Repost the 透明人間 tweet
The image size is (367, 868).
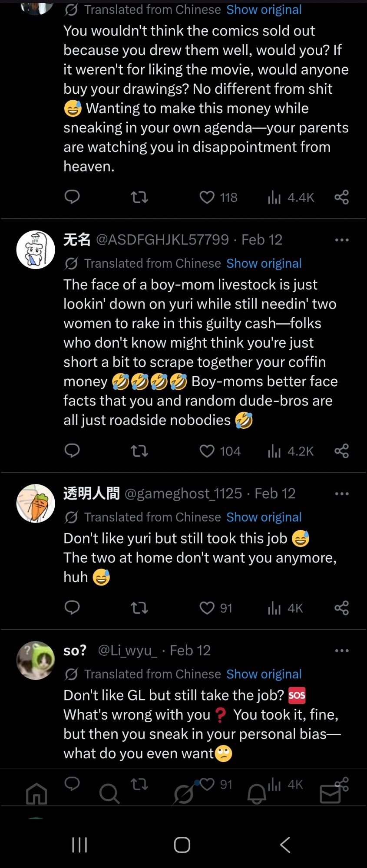(x=139, y=608)
